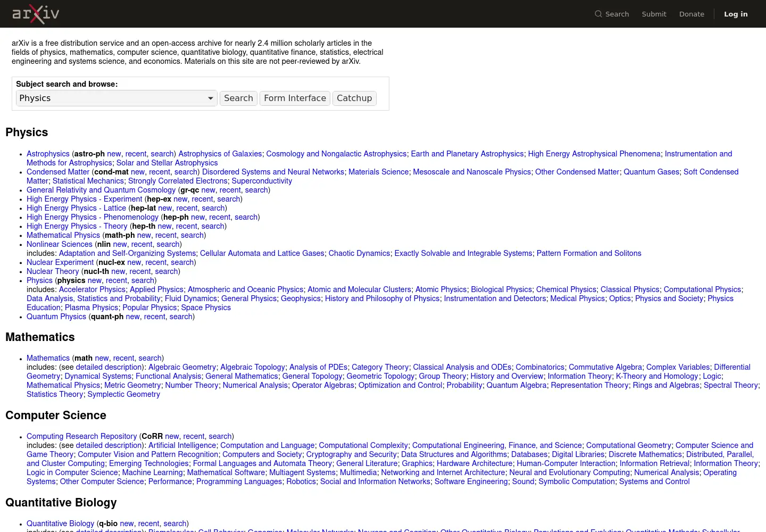Open Computing Research Repository link

pyautogui.click(x=81, y=436)
